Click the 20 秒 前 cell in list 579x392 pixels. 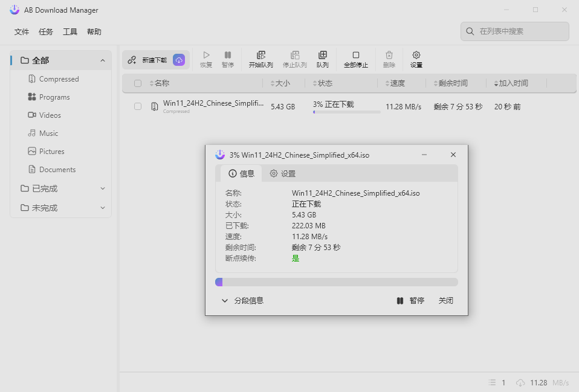coord(507,107)
